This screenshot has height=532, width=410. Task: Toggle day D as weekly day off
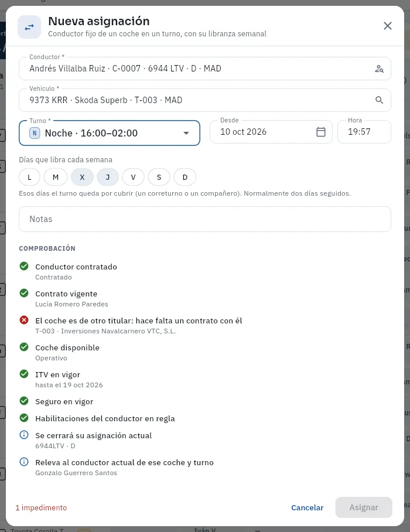[185, 177]
